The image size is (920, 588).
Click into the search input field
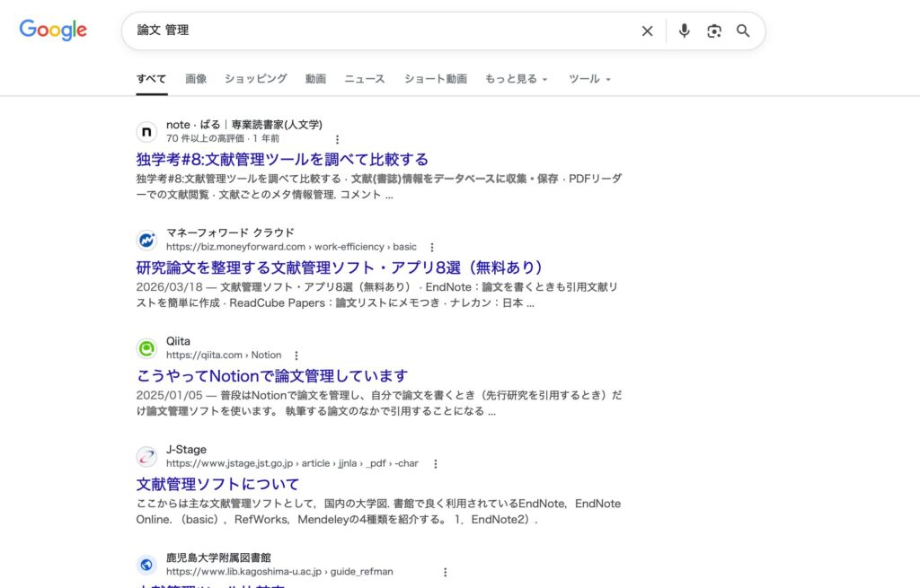(377, 31)
